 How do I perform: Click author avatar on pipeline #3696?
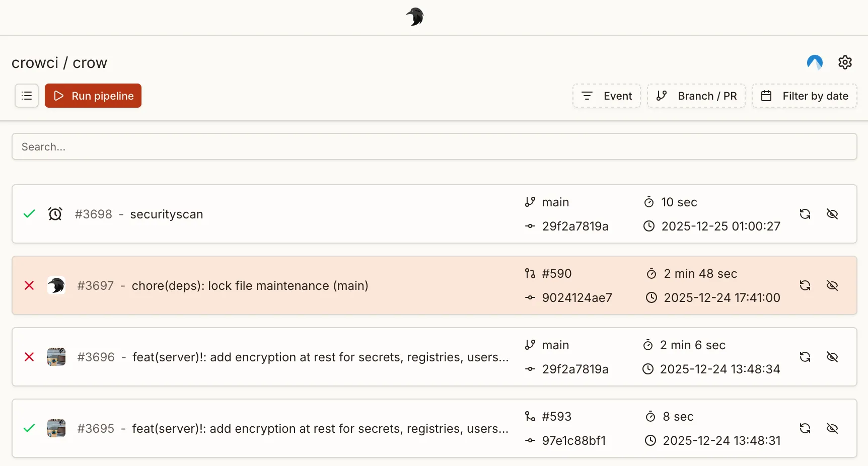[56, 357]
